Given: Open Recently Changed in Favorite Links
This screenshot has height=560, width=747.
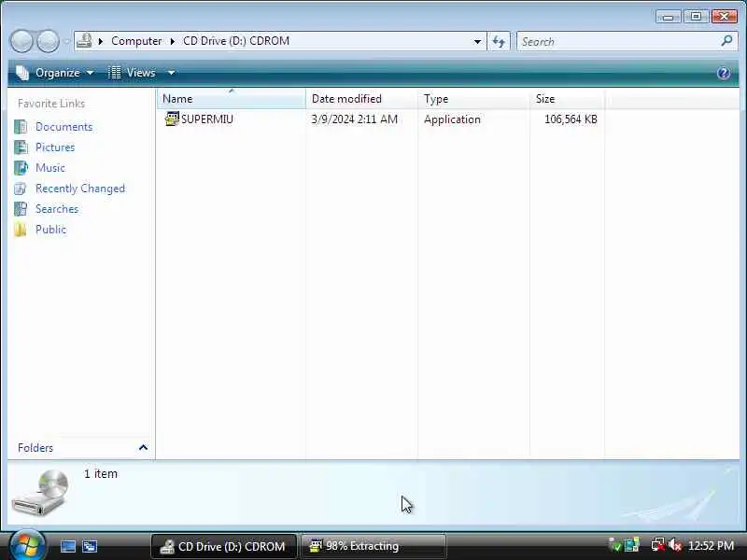Looking at the screenshot, I should click(x=80, y=189).
